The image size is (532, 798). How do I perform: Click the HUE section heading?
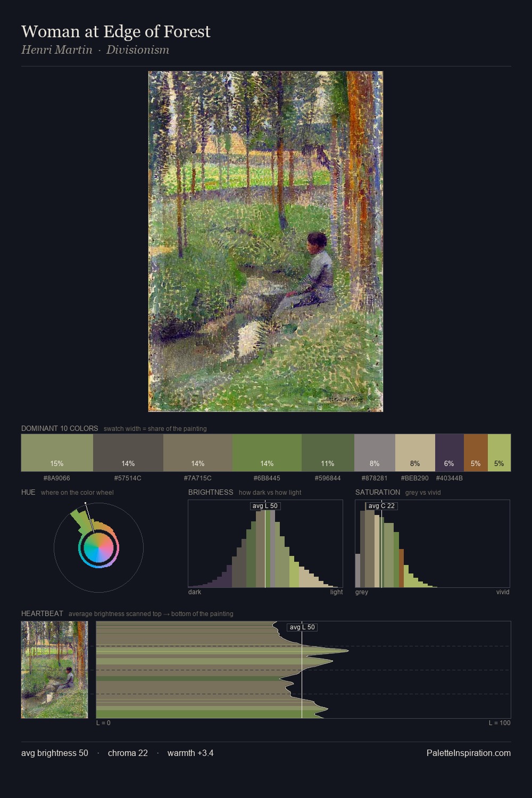click(28, 492)
